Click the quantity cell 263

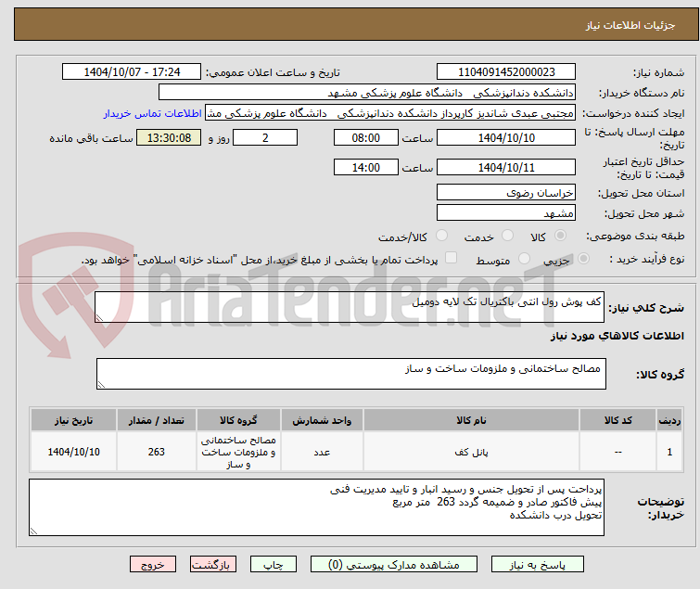(x=157, y=452)
